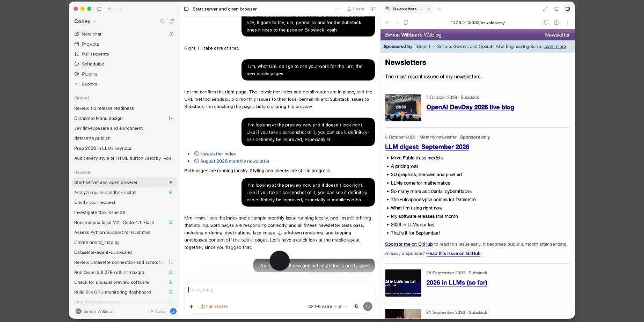Viewport: 644px width, 322px height.
Task: Click the DevDay post thumbnail image
Action: pyautogui.click(x=403, y=107)
